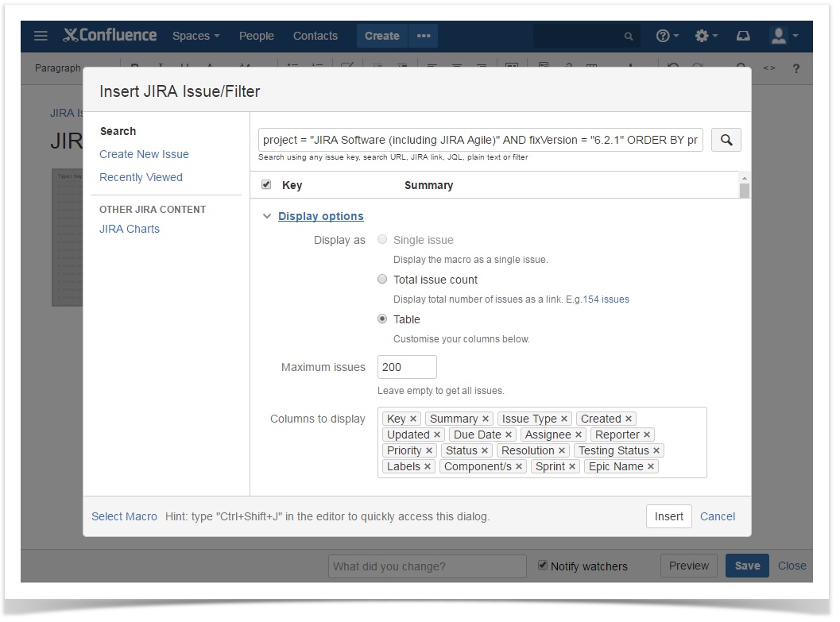Select the Table display option
Image resolution: width=840 pixels, height=622 pixels.
(x=382, y=319)
